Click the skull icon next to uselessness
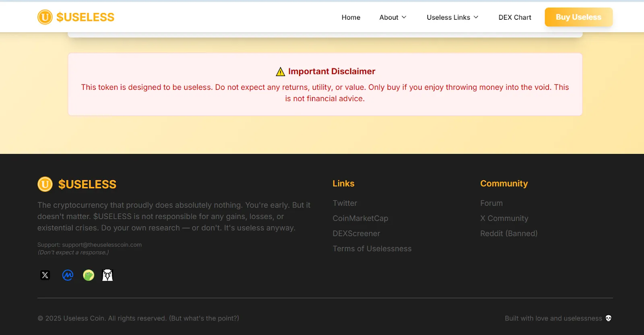 tap(608, 318)
